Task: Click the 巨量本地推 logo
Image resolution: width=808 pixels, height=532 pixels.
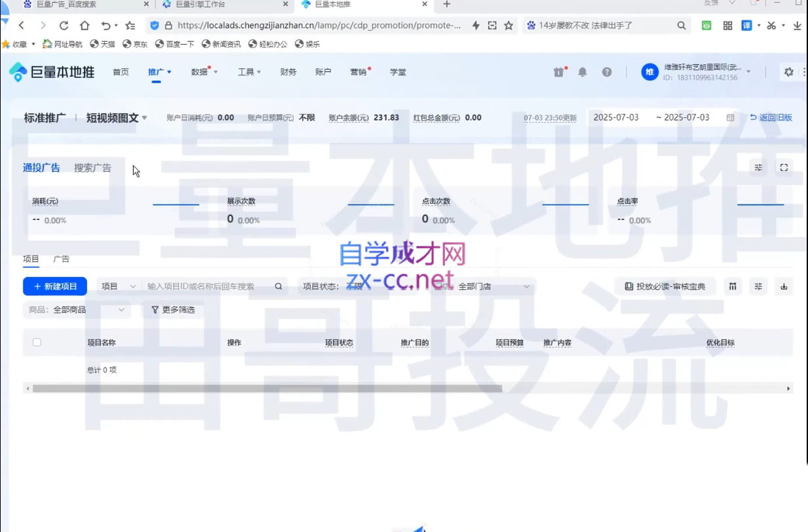Action: 52,72
